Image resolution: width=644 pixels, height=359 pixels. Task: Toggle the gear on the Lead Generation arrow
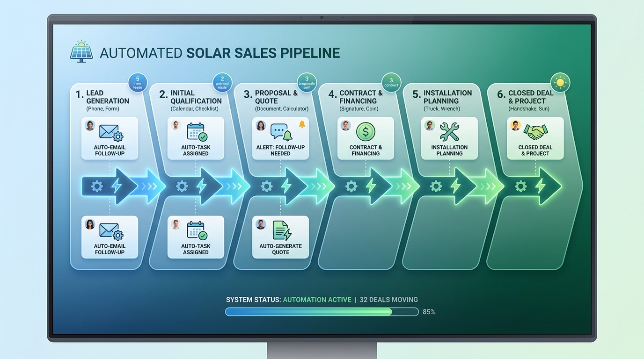97,186
